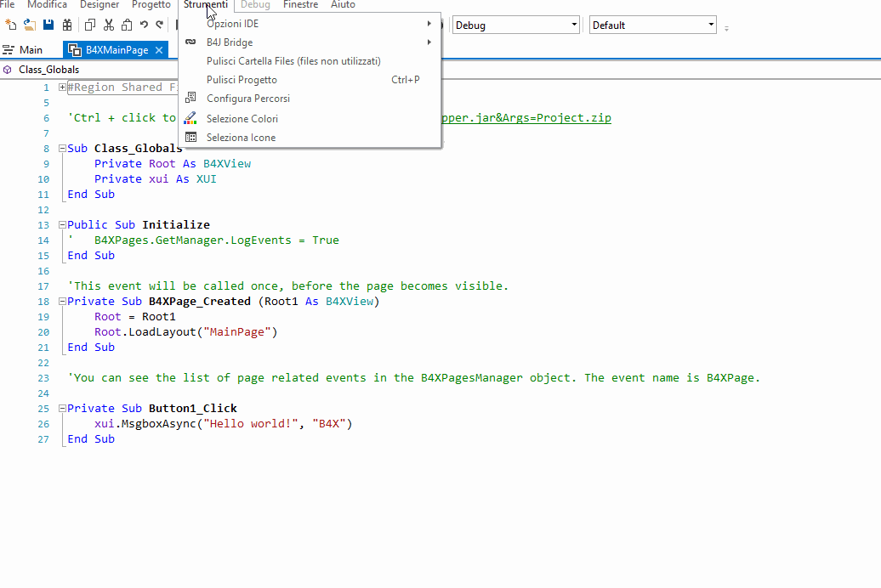881x588 pixels.
Task: Open the Progetto menu
Action: click(x=151, y=4)
